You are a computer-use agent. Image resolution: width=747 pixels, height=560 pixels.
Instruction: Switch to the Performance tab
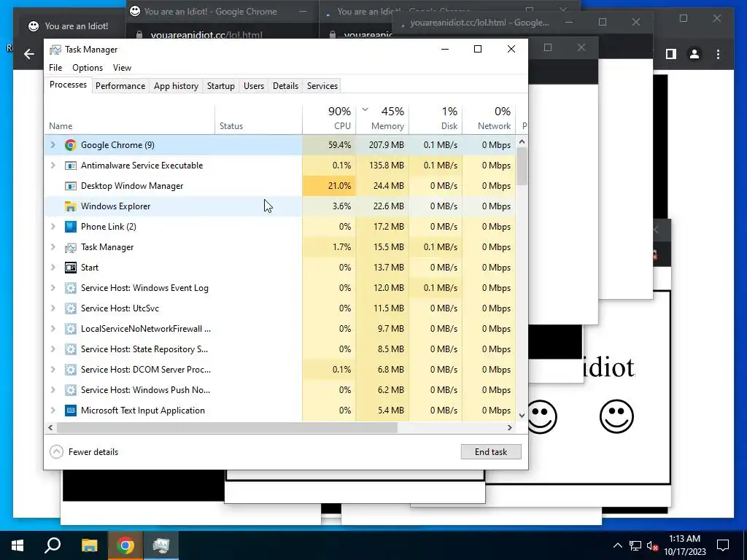[x=120, y=86]
